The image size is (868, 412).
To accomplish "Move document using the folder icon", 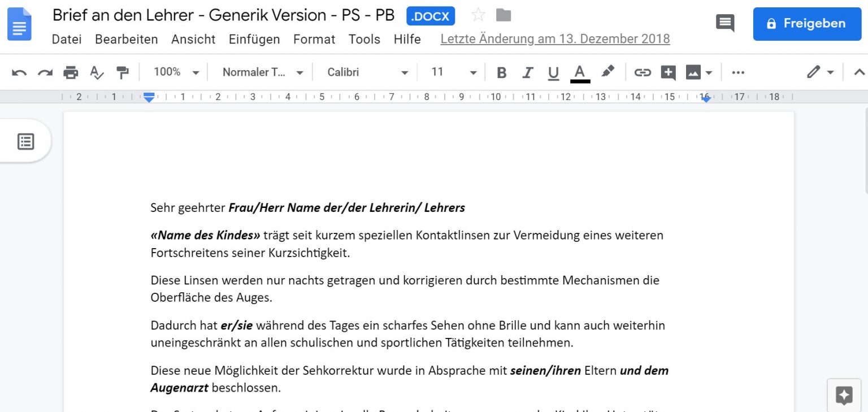I will 503,15.
